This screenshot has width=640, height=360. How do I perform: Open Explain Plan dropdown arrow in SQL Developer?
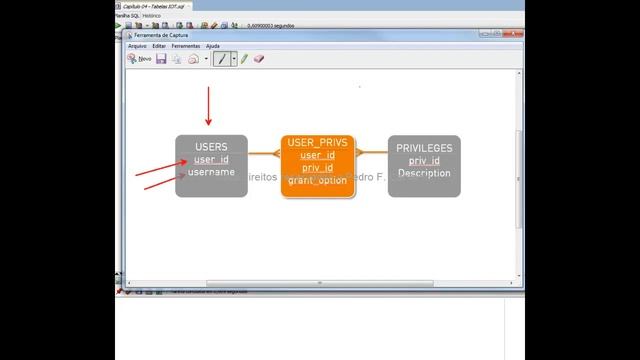[x=147, y=26]
